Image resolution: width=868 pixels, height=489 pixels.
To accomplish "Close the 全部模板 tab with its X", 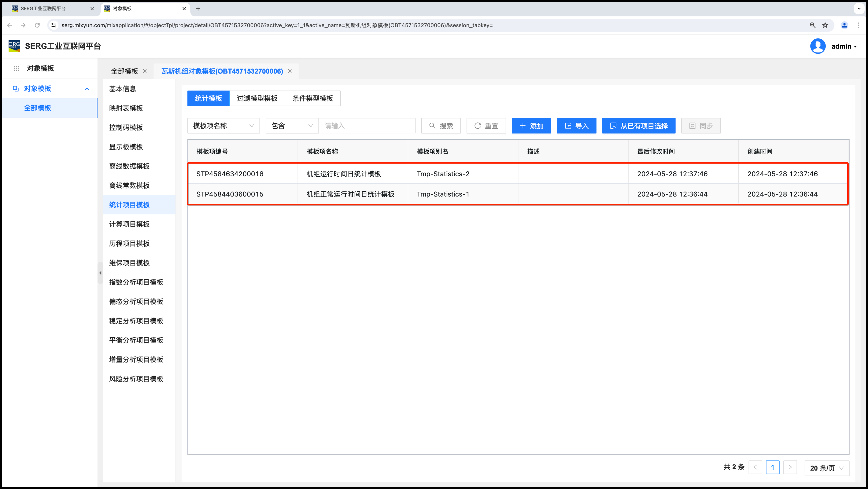I will [x=145, y=71].
